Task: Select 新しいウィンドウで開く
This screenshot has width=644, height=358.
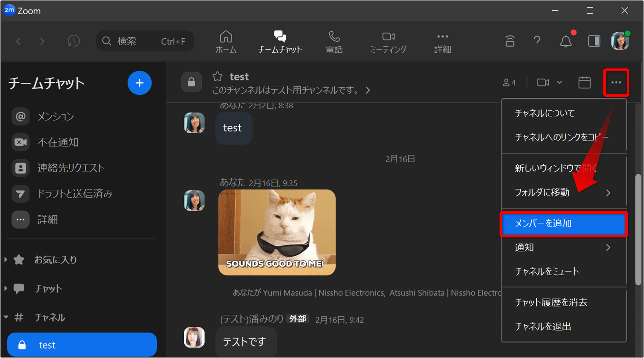Action: click(564, 168)
